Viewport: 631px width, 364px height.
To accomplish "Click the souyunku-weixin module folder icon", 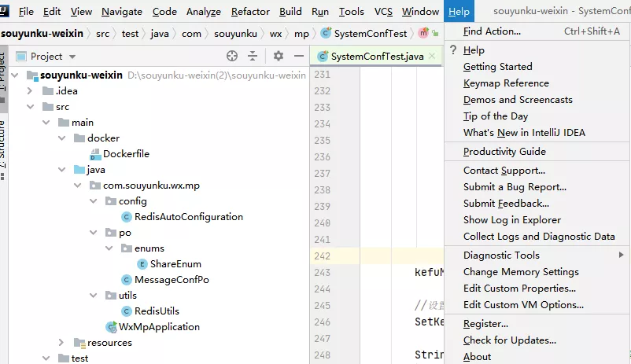I will tap(32, 75).
